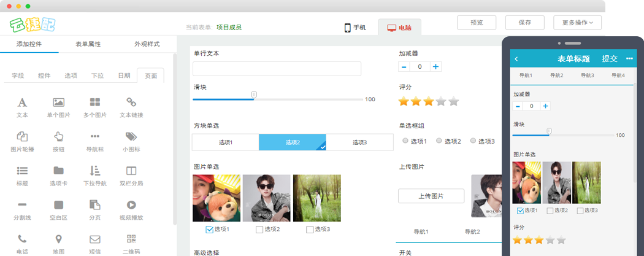Open the 下拉 widget category tab
The height and width of the screenshot is (256, 644).
pos(97,76)
